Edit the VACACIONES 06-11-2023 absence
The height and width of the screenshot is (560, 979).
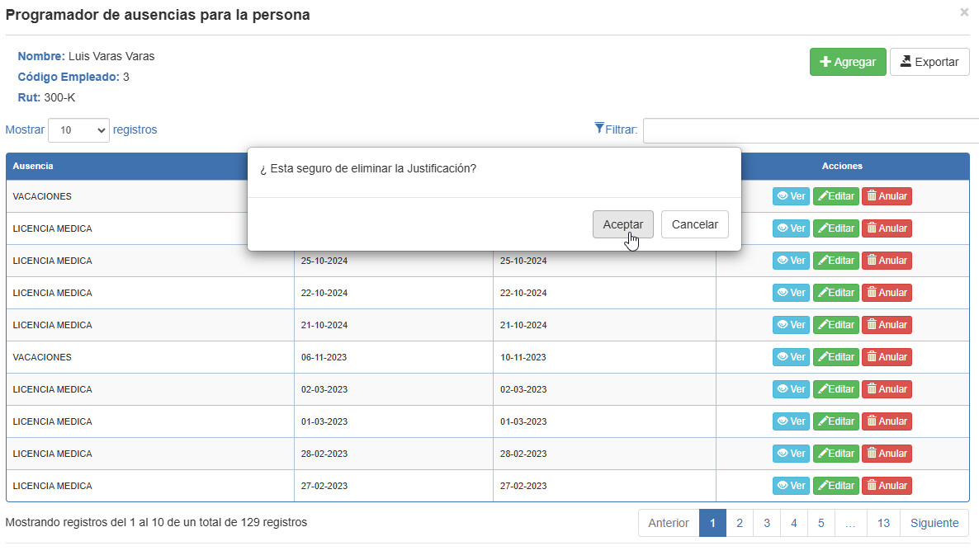coord(835,357)
